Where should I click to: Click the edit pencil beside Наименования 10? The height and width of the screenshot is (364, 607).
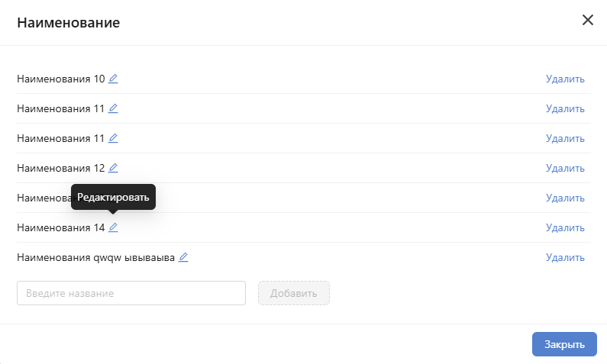pos(113,79)
